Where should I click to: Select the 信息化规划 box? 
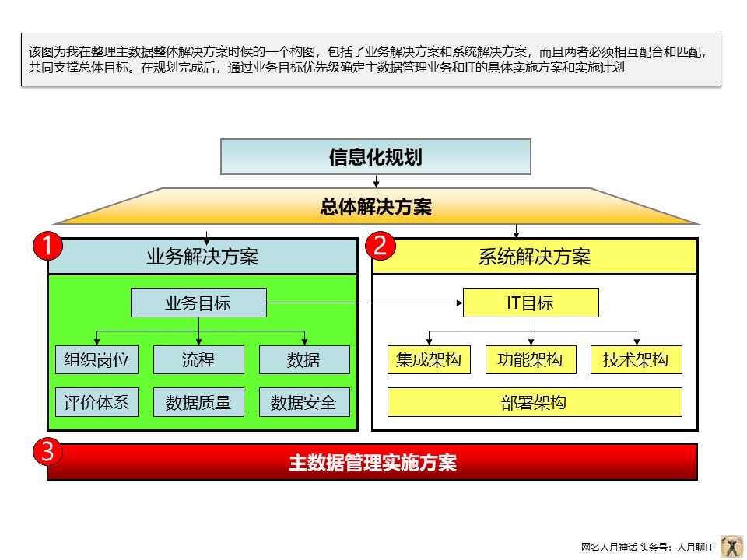point(376,156)
